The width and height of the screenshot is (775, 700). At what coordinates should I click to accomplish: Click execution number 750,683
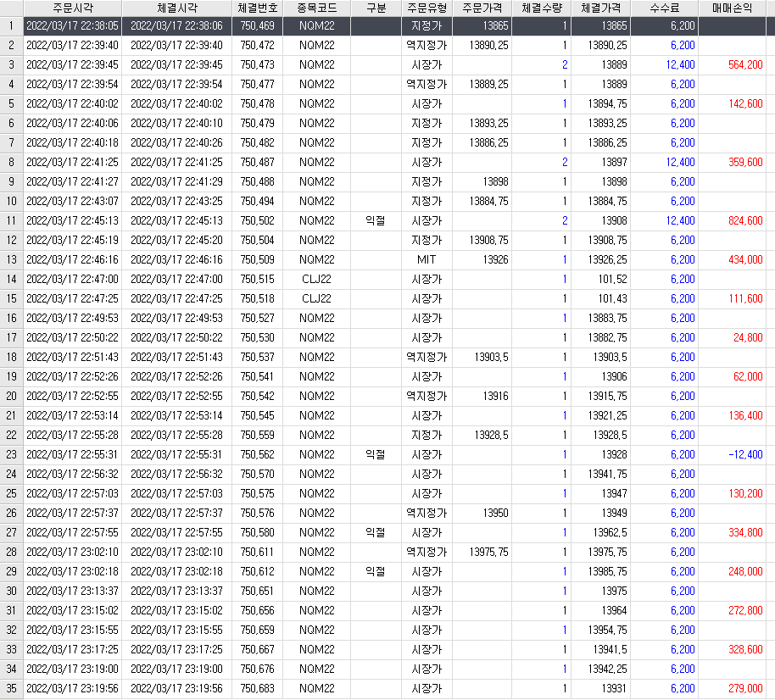257,689
